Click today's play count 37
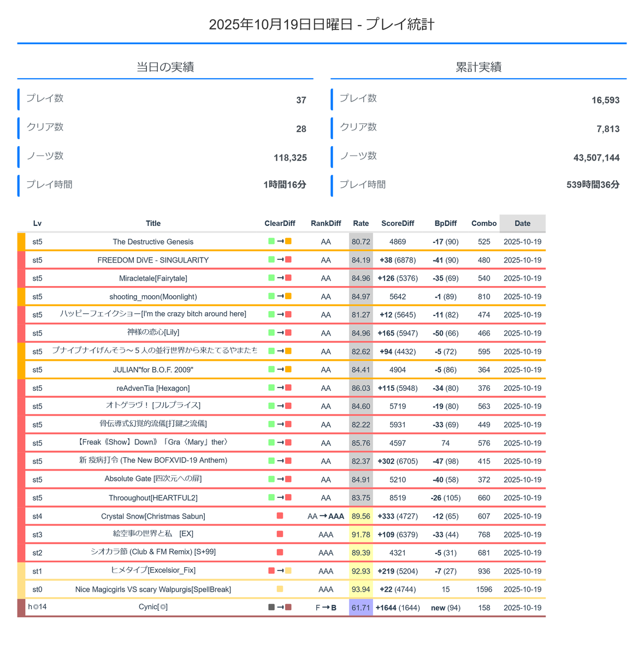Image resolution: width=644 pixels, height=655 pixels. pos(301,100)
